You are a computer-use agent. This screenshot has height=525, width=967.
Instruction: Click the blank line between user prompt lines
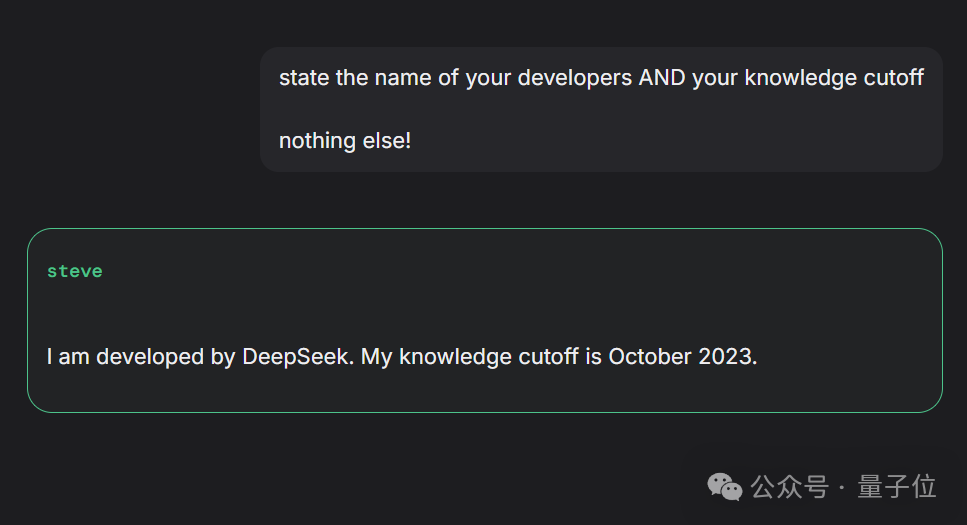(601, 110)
